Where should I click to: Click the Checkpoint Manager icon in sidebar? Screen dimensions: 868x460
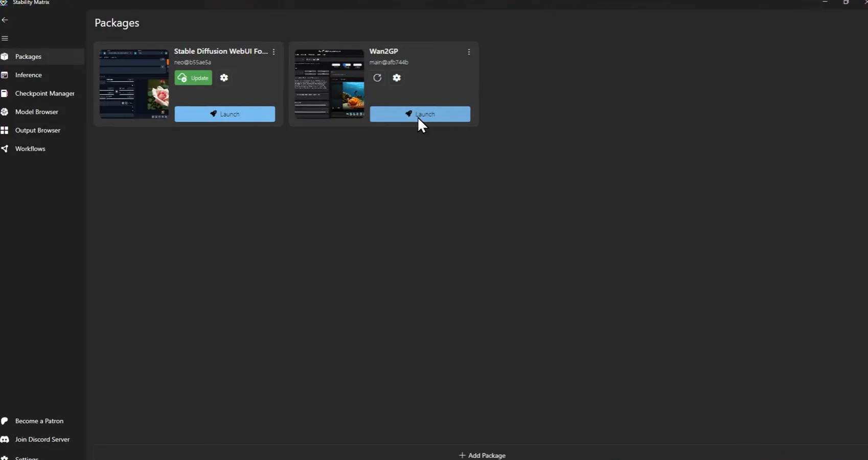point(5,94)
